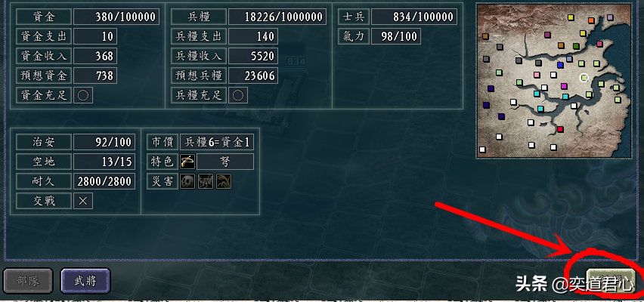The width and height of the screenshot is (644, 302).
Task: Click the 弩 specialty label
Action: click(x=225, y=162)
